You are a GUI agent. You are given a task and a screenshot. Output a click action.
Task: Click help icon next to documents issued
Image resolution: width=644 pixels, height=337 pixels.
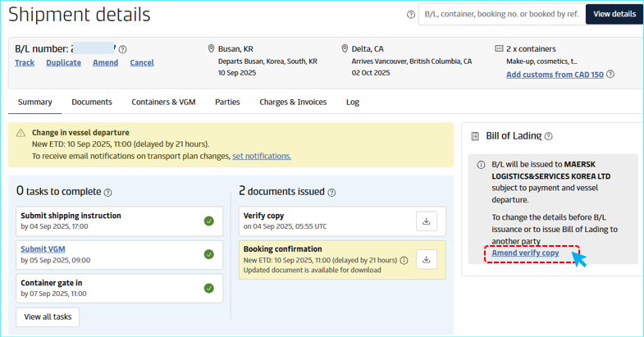pyautogui.click(x=331, y=193)
